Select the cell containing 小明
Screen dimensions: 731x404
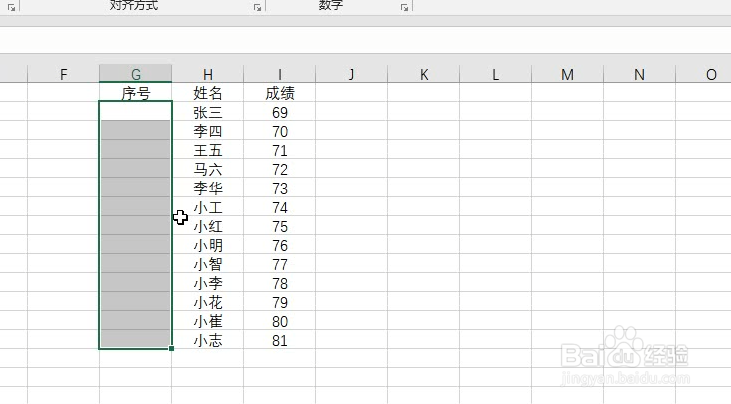[207, 245]
